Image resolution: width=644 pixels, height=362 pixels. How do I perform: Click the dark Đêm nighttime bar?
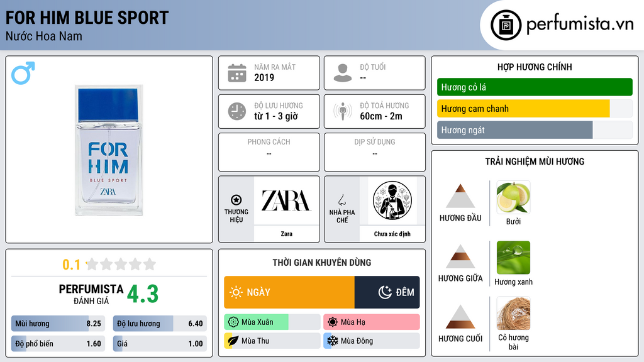[387, 292]
